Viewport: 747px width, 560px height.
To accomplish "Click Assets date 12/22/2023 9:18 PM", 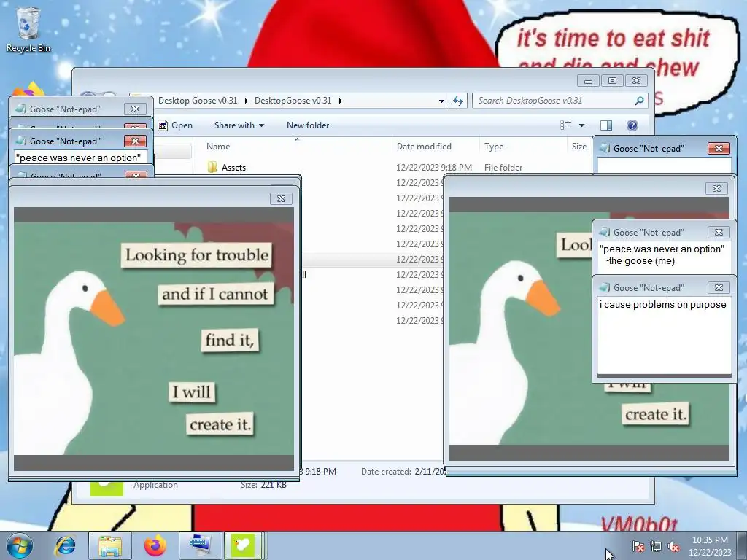I will pyautogui.click(x=434, y=168).
